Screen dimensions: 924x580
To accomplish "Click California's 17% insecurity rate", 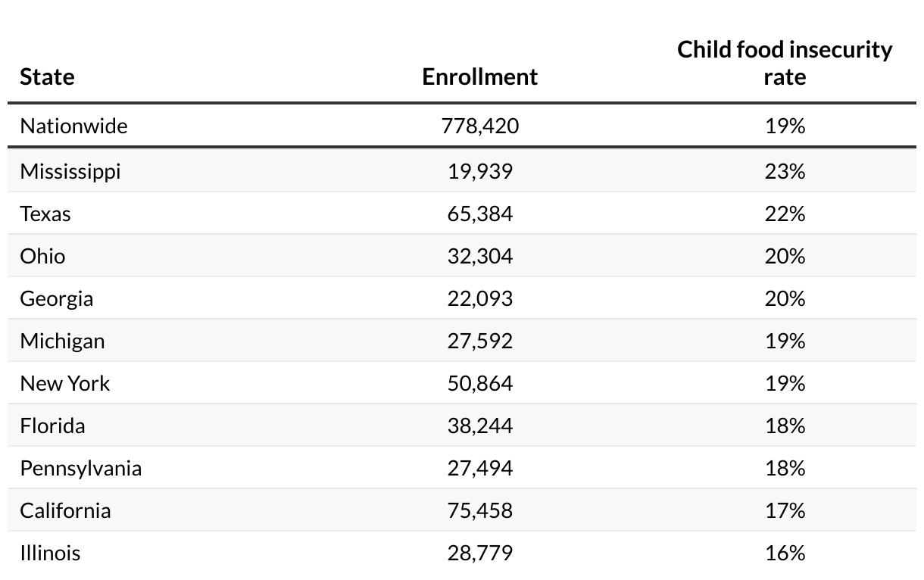I will point(785,510).
